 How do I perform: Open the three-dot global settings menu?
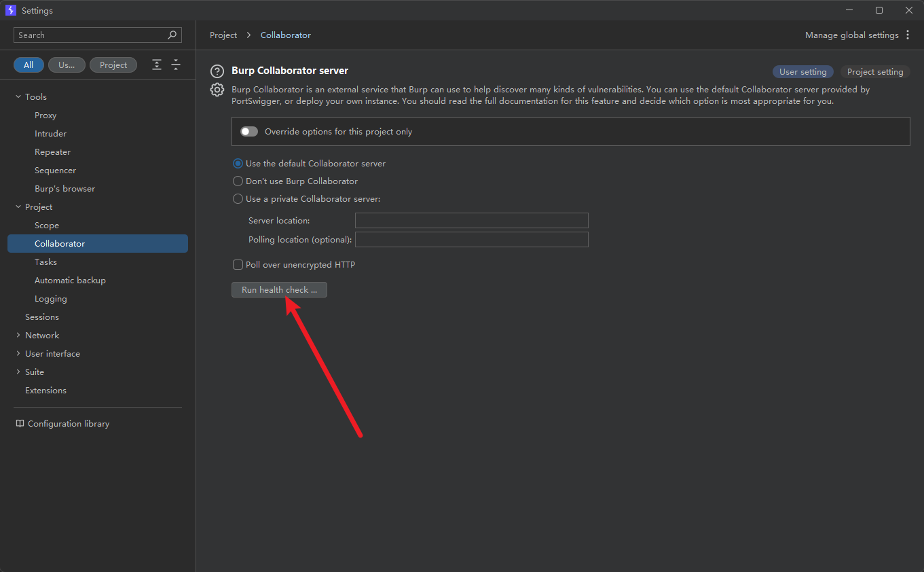(x=908, y=35)
